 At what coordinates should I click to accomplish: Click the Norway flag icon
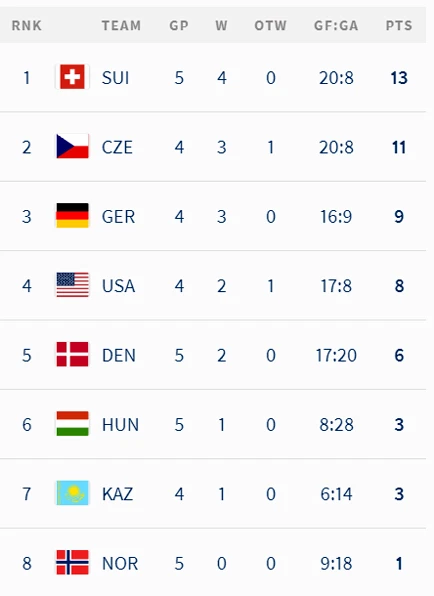pyautogui.click(x=72, y=562)
